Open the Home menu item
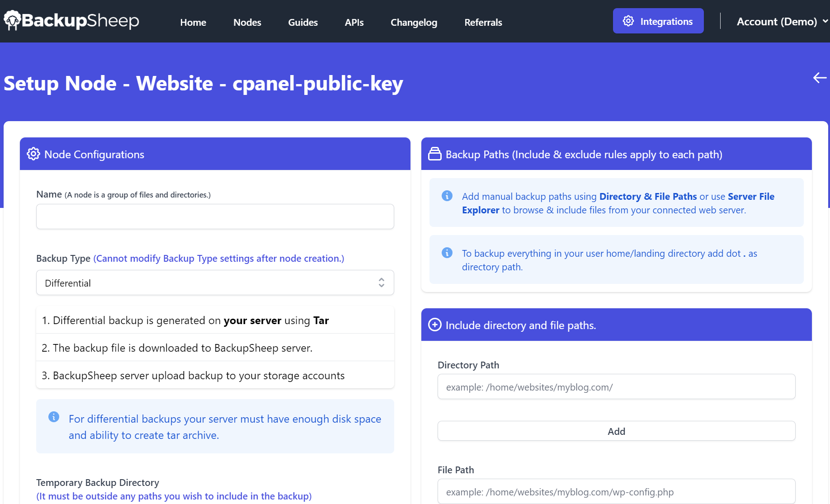Image resolution: width=830 pixels, height=504 pixels. click(193, 22)
